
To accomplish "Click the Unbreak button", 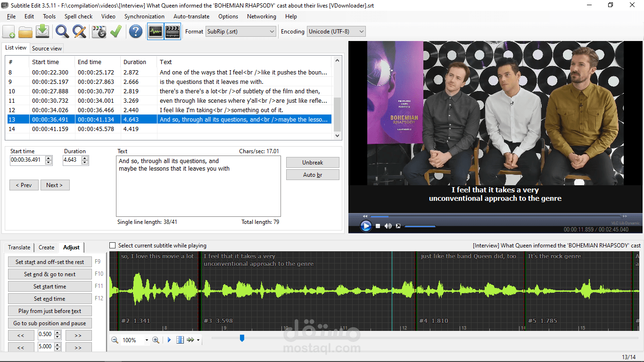I will (313, 162).
